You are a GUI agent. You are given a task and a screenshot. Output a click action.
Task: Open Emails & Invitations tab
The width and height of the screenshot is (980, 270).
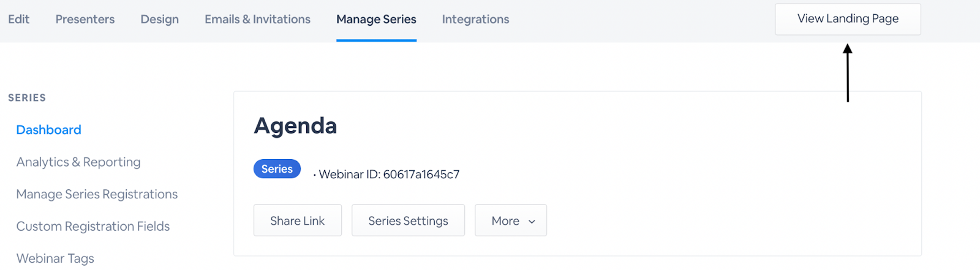click(257, 19)
